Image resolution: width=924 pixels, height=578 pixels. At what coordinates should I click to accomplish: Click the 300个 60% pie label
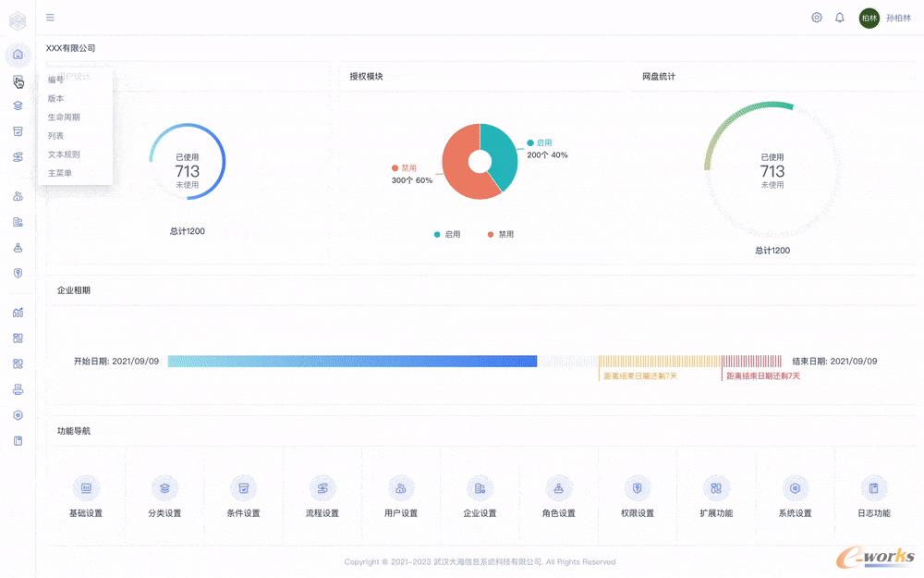[x=412, y=180]
